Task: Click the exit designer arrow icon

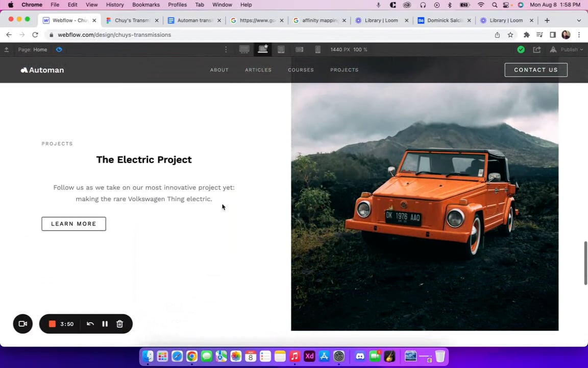Action: (x=6, y=50)
